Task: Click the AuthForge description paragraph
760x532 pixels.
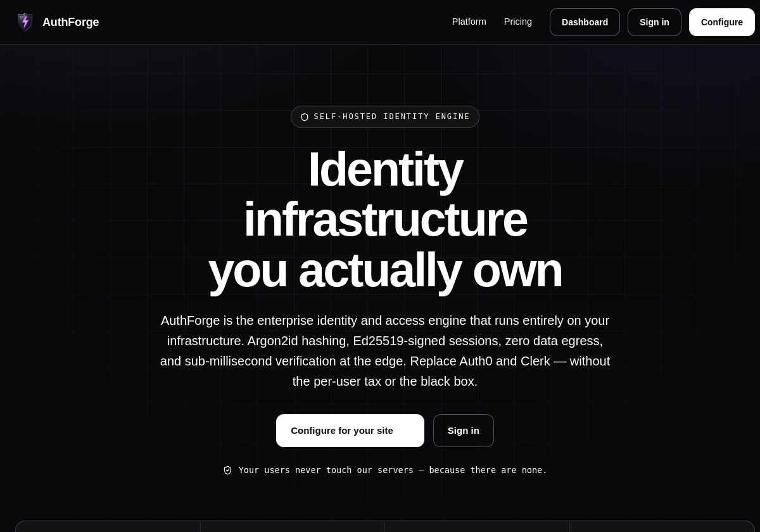Action: (385, 351)
